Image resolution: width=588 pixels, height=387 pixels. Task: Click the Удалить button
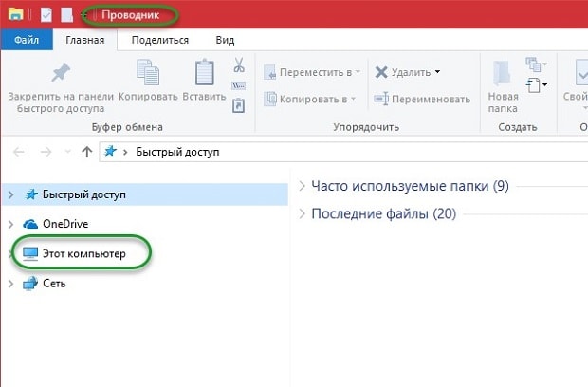(402, 72)
